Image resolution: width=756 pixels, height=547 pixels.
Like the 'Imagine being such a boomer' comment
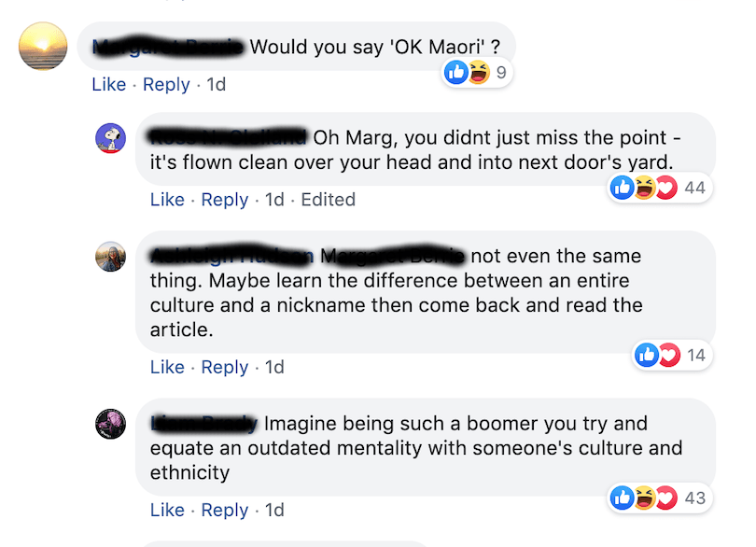[167, 511]
